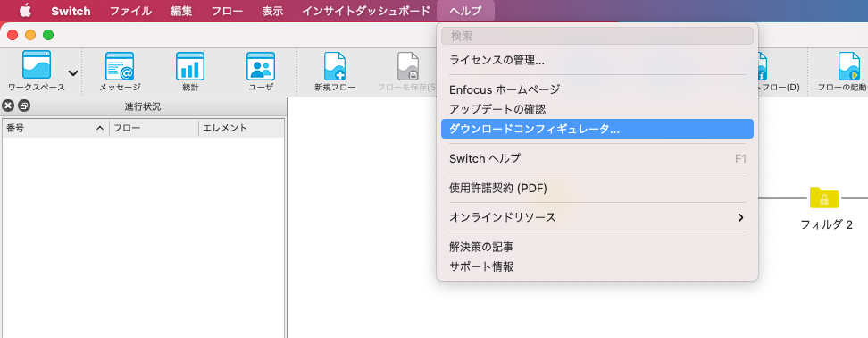Screen dimensions: 868x338
Task: Click the green zoom window button
Action: [49, 35]
